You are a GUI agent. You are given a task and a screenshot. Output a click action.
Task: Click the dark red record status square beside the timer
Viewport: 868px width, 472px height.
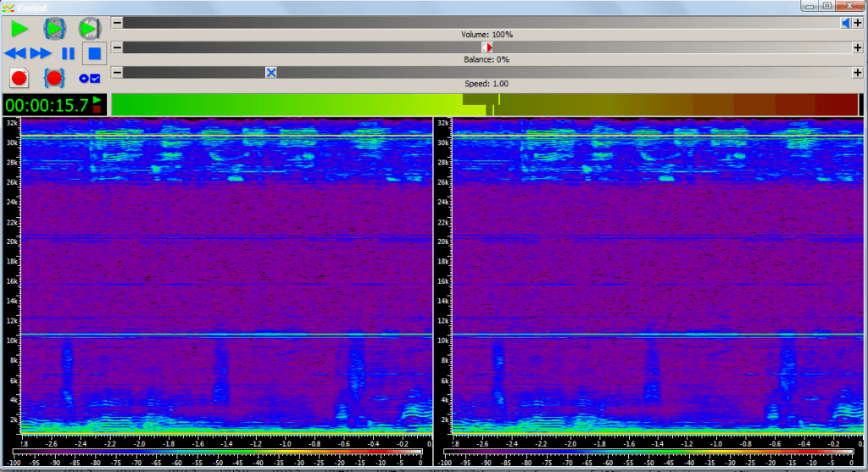97,109
